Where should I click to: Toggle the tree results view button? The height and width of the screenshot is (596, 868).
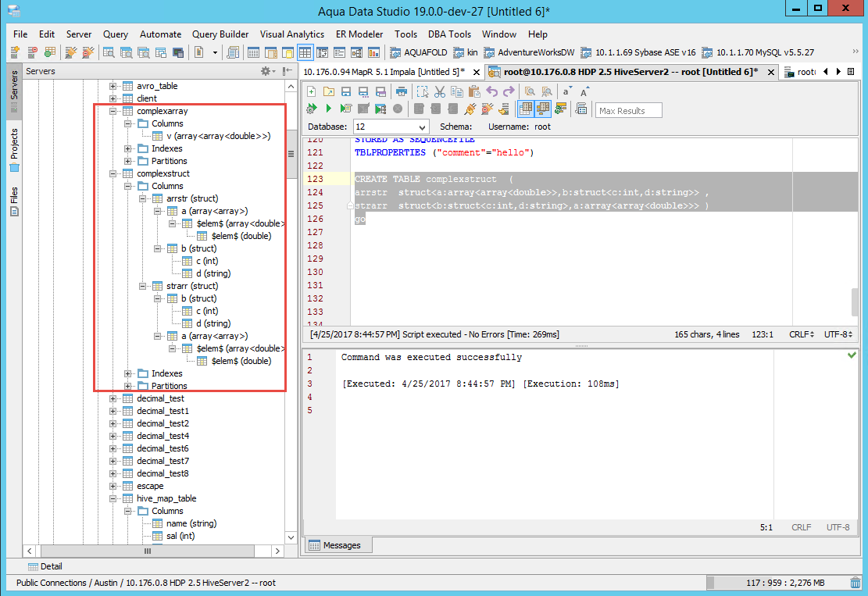543,109
